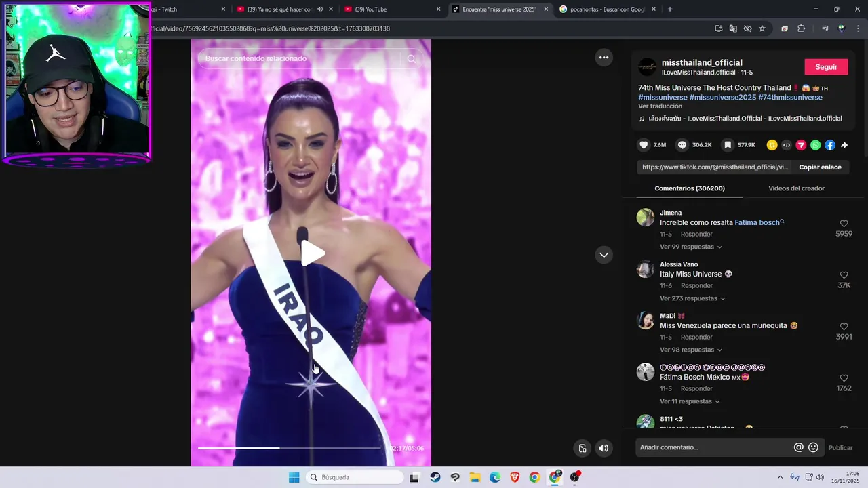Click the search magnifier in related content bar
The width and height of the screenshot is (868, 488).
point(411,59)
